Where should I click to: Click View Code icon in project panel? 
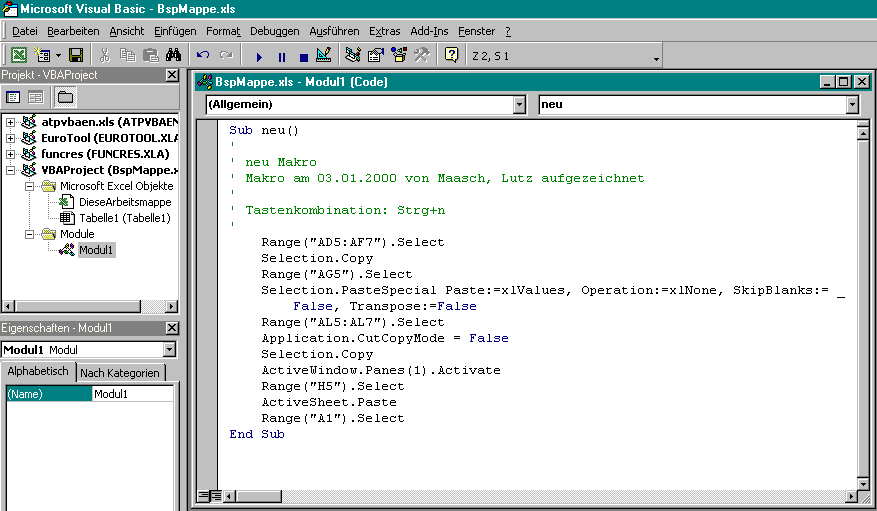click(13, 97)
